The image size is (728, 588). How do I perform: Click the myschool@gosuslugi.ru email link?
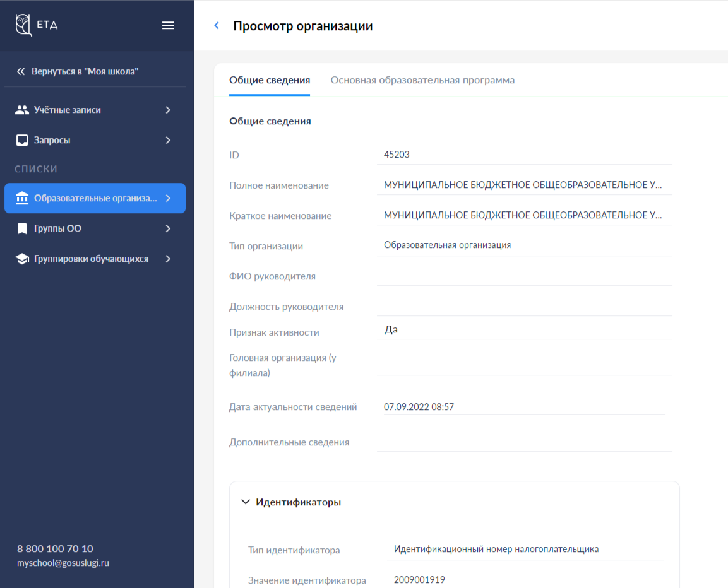63,563
